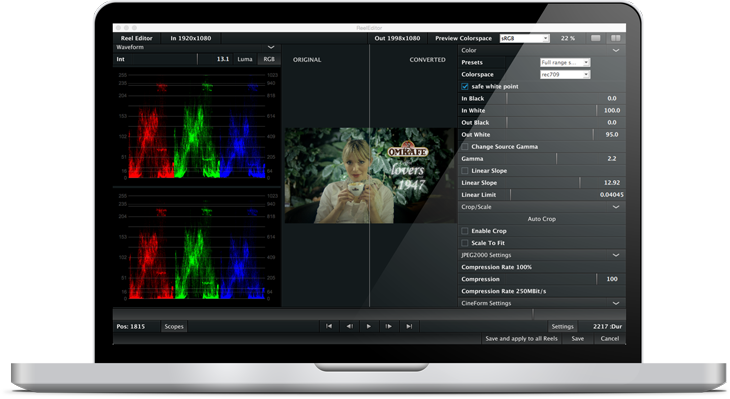The width and height of the screenshot is (730, 399).
Task: Select RGB waveform mode
Action: click(x=269, y=59)
